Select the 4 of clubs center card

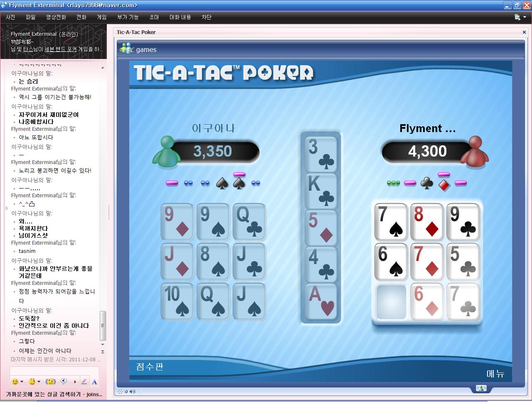321,264
